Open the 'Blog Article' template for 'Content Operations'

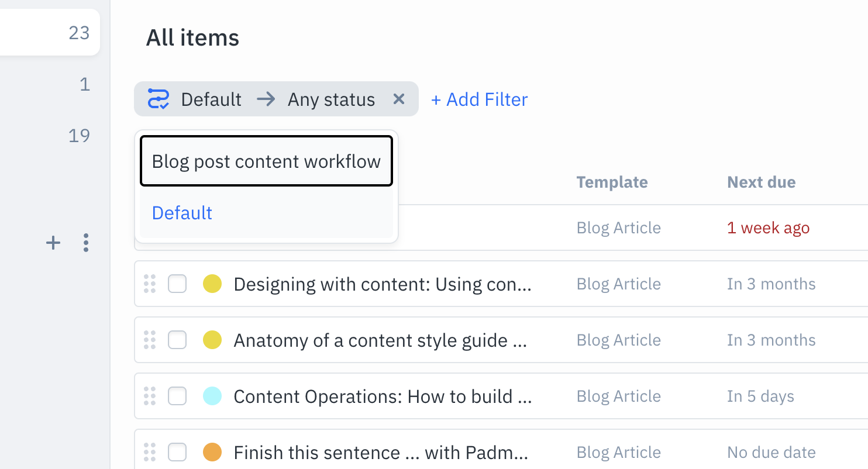618,396
